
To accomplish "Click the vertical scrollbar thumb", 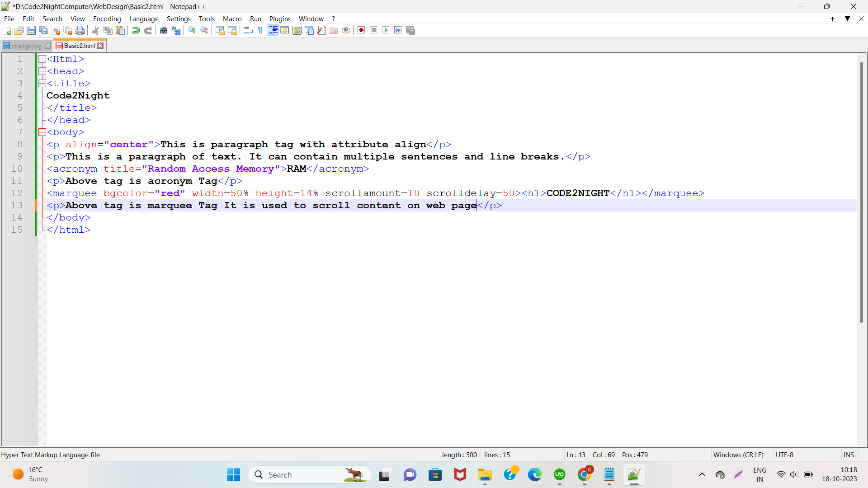I will click(x=862, y=192).
